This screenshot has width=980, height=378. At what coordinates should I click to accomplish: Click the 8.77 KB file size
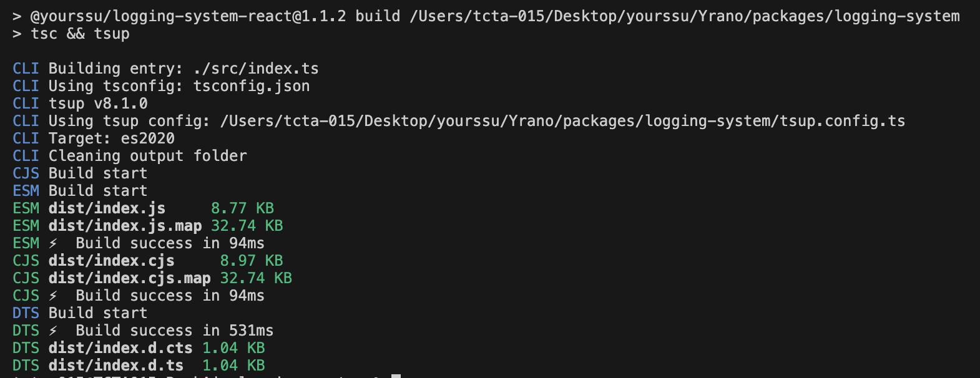[242, 208]
